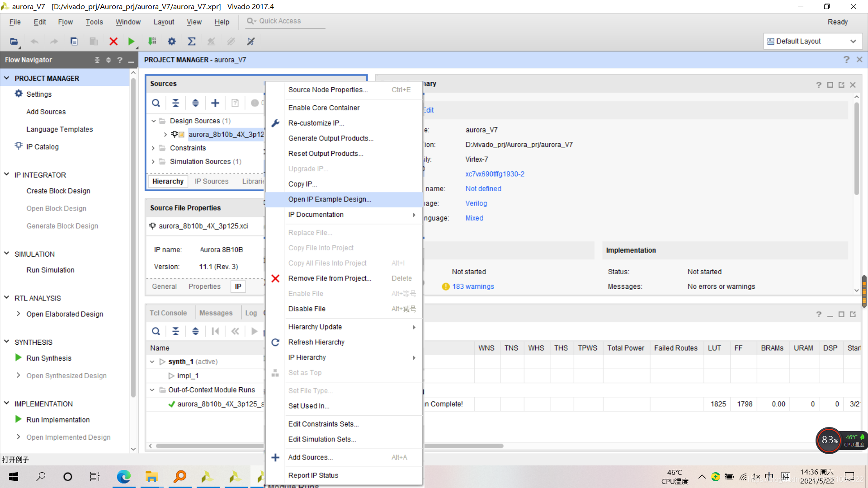Click the 183 warnings link
Image resolution: width=868 pixels, height=488 pixels.
(x=473, y=286)
